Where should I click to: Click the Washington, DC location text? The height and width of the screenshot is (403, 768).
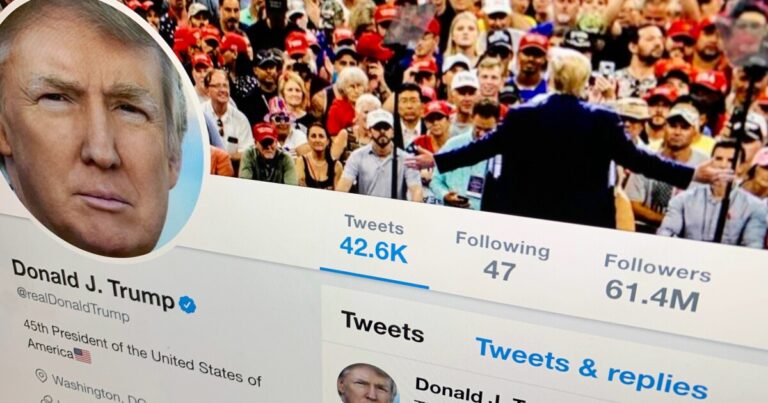(97, 390)
